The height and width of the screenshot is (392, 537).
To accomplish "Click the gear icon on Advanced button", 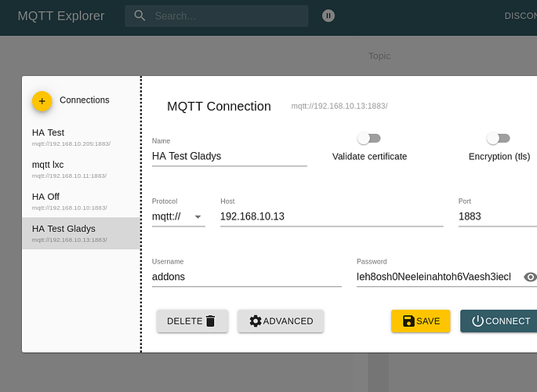I will click(x=255, y=321).
